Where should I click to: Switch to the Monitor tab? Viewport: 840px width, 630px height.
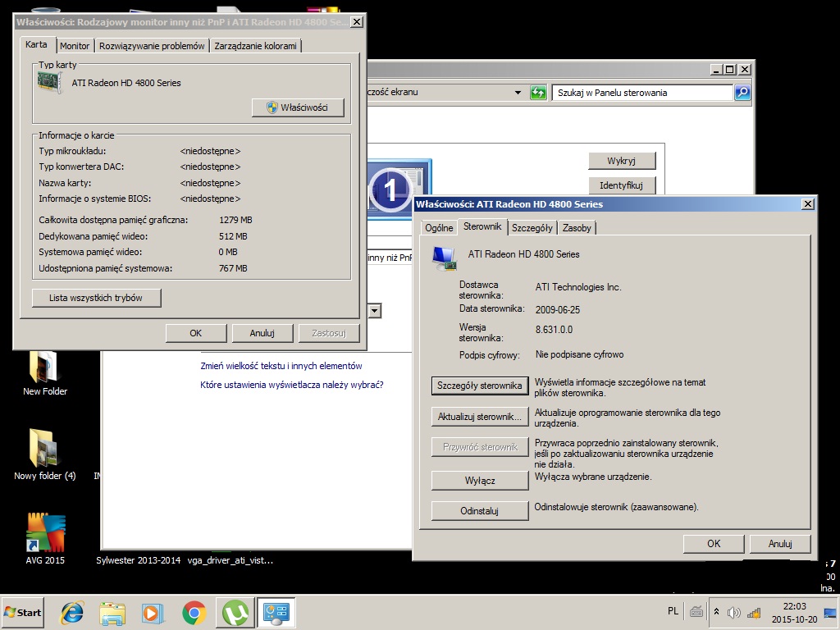coord(75,46)
